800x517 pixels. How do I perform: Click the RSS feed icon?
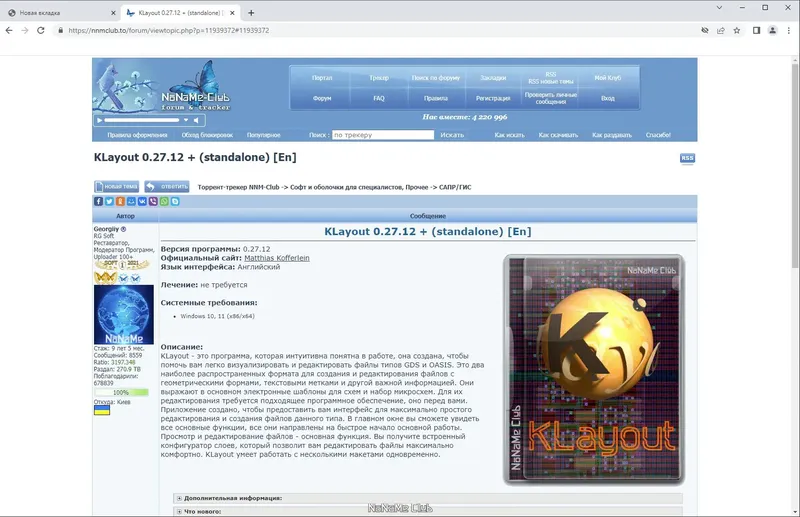pos(687,158)
